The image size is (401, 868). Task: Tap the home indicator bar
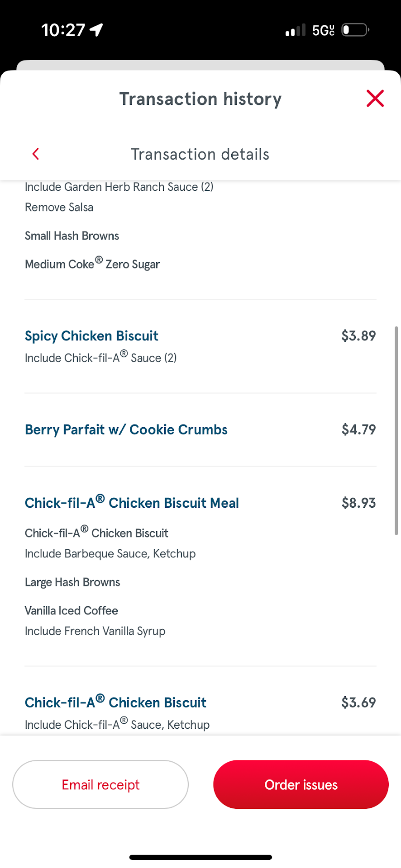[x=200, y=857]
